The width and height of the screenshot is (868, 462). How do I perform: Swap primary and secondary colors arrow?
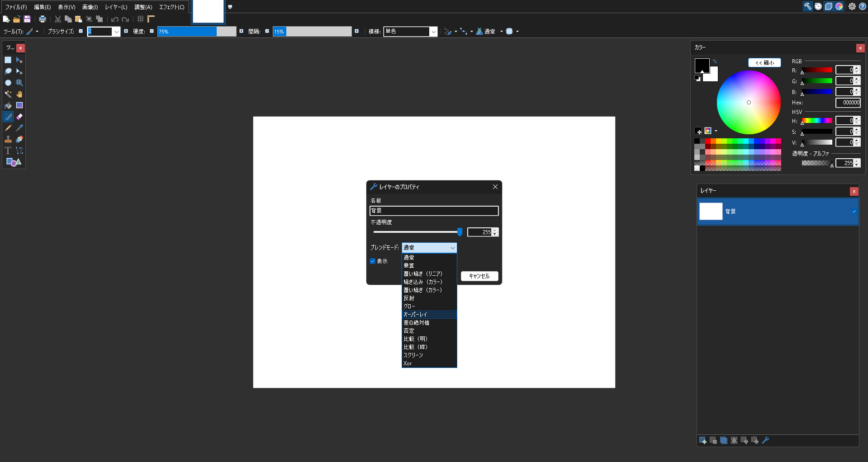715,61
